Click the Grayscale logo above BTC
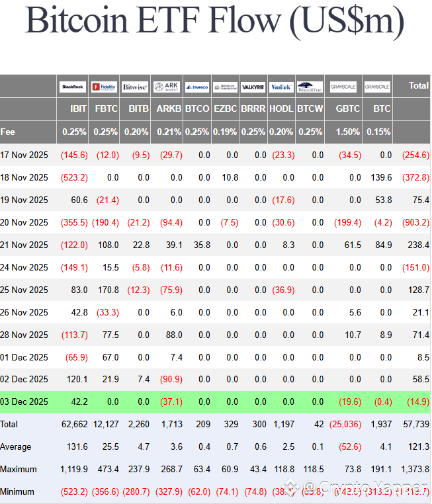This screenshot has height=504, width=432. pos(377,87)
